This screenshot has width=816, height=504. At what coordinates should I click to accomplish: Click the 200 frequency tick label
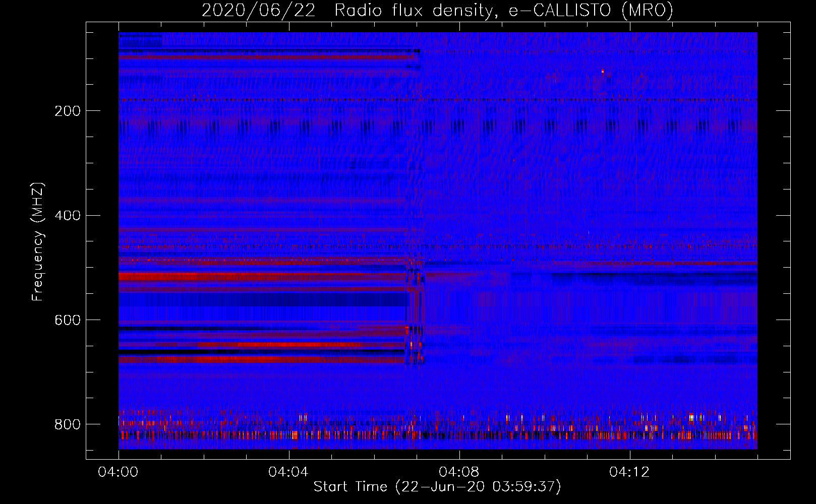pos(68,111)
